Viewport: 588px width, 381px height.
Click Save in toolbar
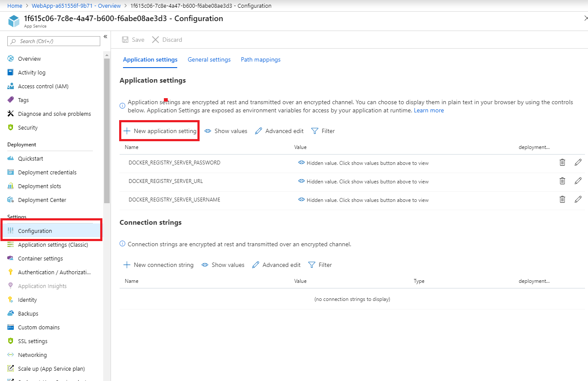pos(133,40)
